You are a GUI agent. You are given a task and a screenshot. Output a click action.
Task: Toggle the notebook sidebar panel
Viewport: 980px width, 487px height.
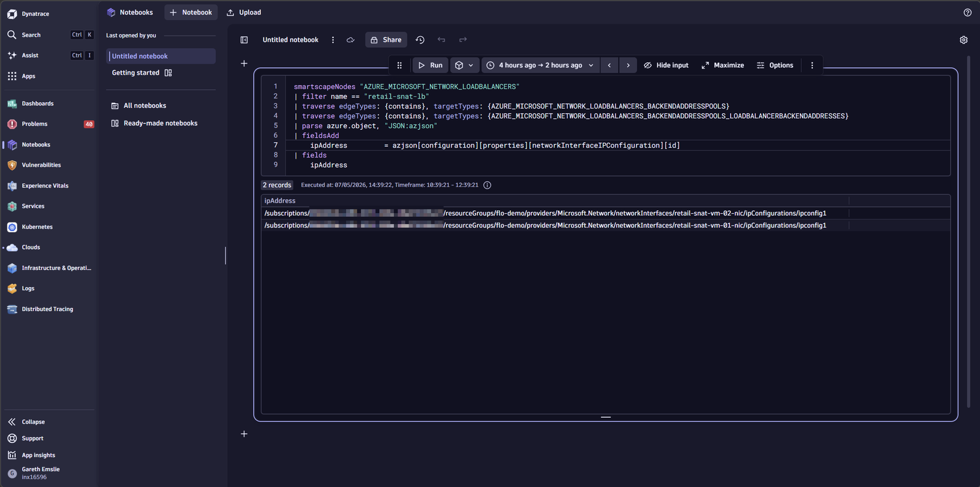[244, 40]
